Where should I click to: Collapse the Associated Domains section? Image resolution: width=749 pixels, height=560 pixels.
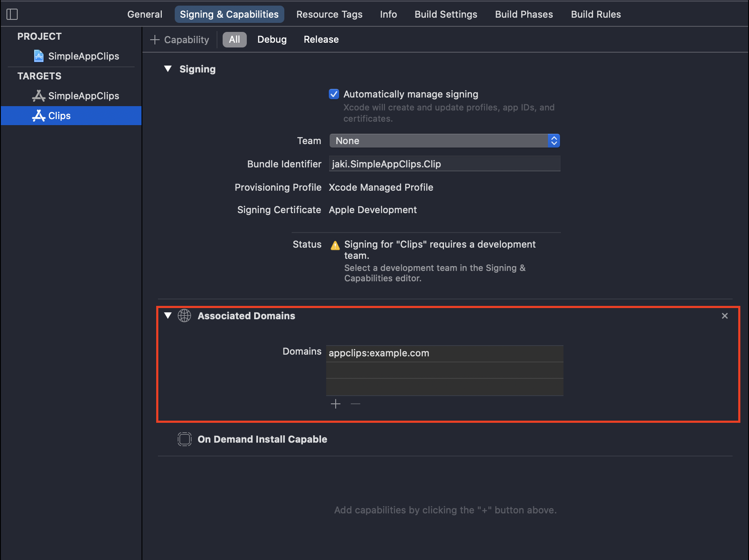coord(168,316)
